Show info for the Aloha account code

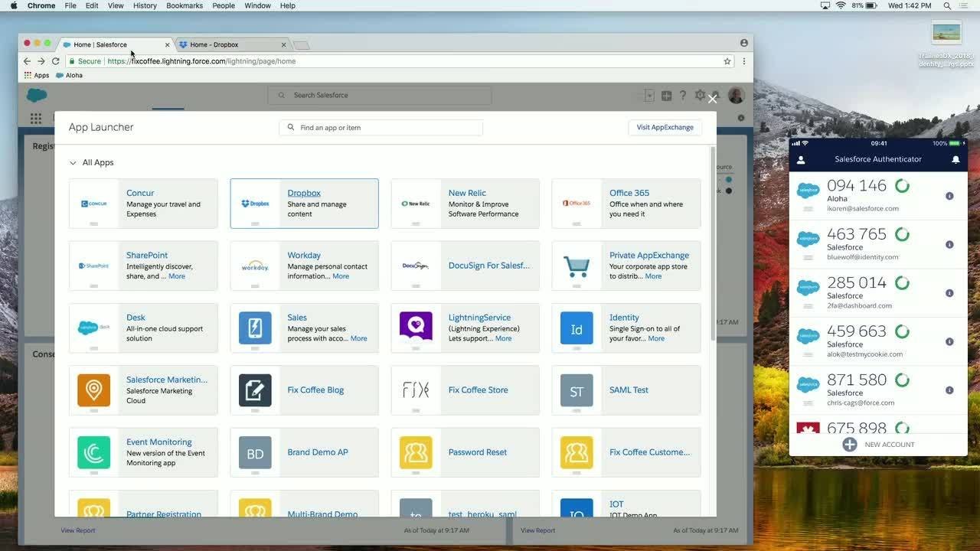point(949,196)
